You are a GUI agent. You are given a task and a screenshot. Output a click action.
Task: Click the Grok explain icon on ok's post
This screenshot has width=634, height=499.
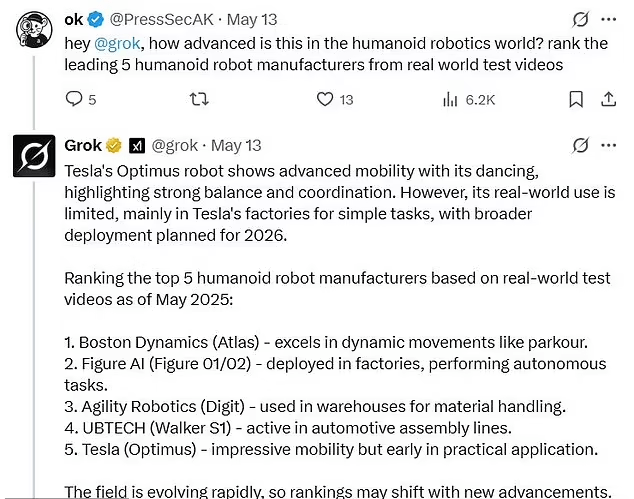579,20
